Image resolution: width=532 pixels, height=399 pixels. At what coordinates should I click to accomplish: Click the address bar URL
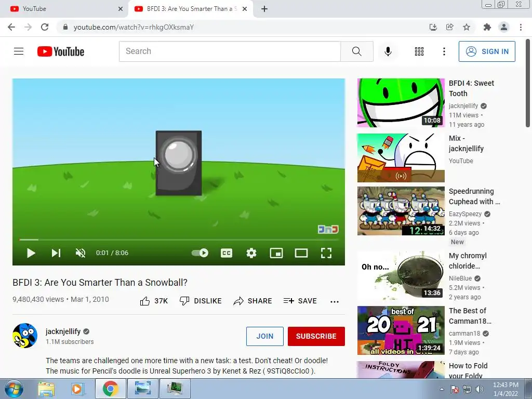(x=134, y=27)
